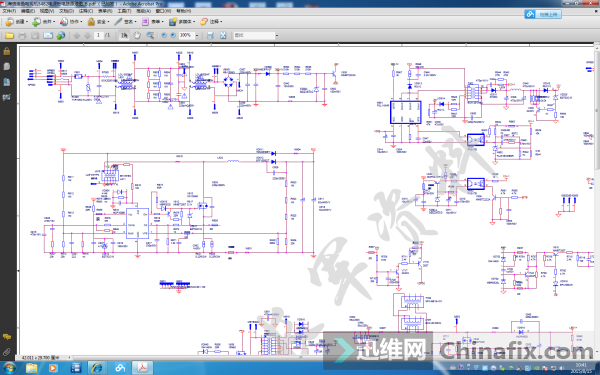Open the Tools menu in menu bar
The width and height of the screenshot is (600, 375).
(124, 11)
